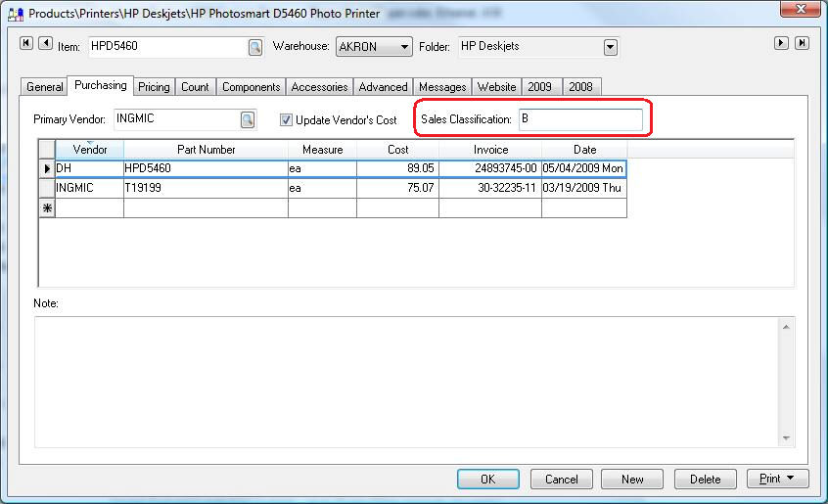The width and height of the screenshot is (828, 504).
Task: Open the Pricing tab
Action: (x=154, y=87)
